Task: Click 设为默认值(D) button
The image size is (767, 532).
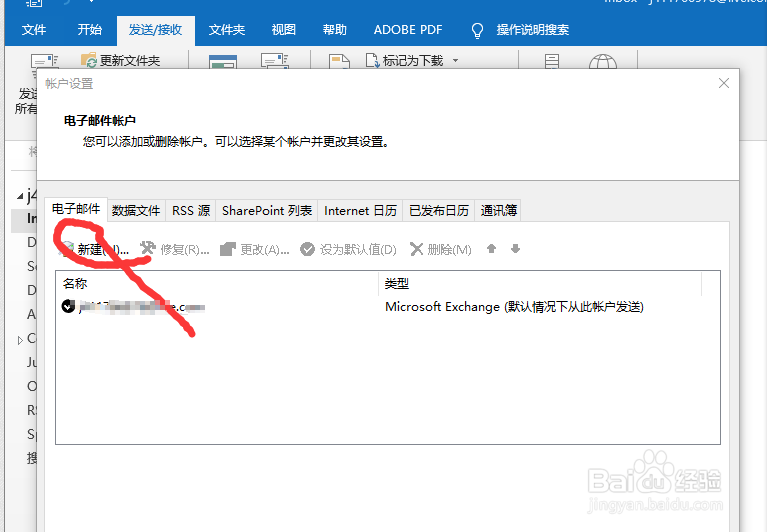Action: pos(348,249)
